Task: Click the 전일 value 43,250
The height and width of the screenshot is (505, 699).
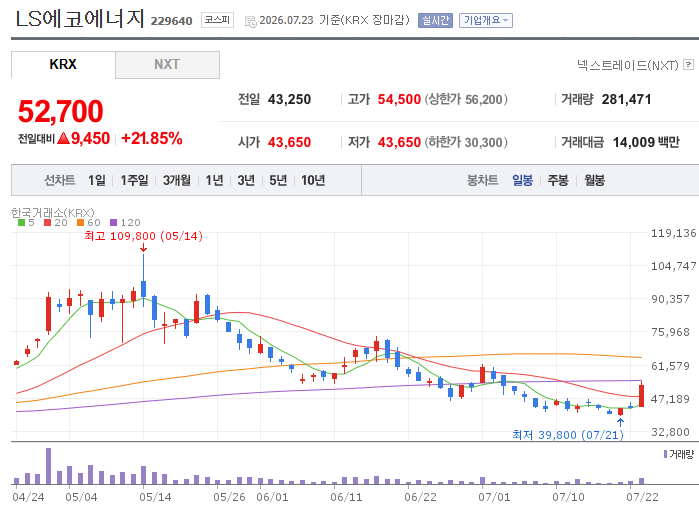Action: pyautogui.click(x=289, y=99)
